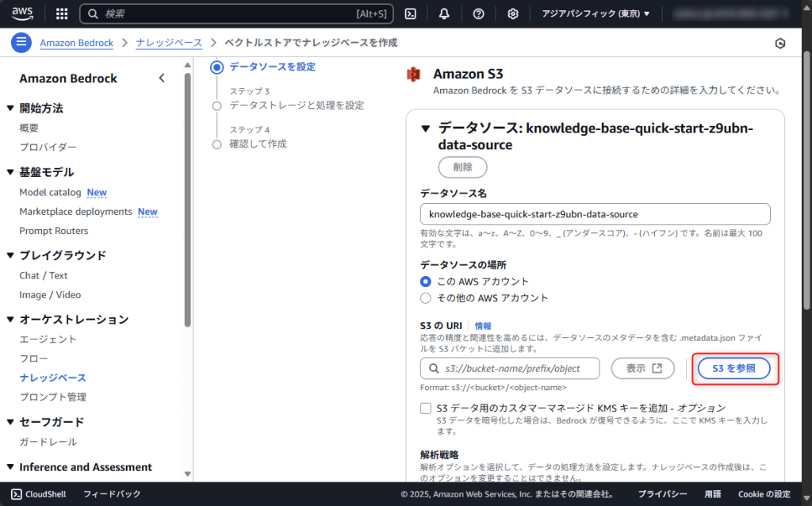Click the S3 を参照 button

(x=733, y=368)
